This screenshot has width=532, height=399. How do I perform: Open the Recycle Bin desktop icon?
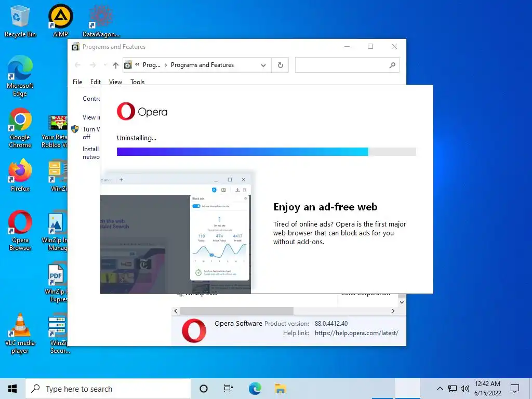(x=20, y=20)
